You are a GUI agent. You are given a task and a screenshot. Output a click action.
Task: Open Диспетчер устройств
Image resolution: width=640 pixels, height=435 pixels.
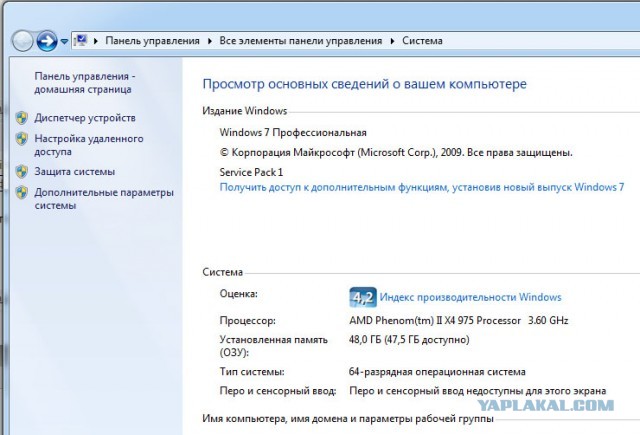(x=85, y=118)
